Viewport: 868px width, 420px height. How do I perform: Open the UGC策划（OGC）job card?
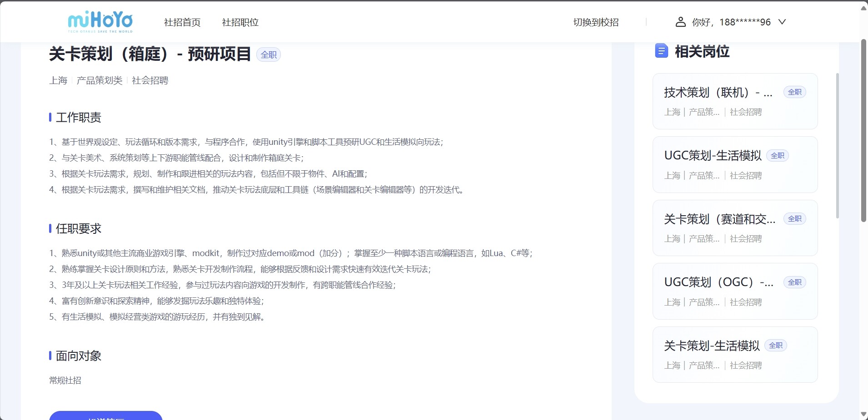click(735, 291)
